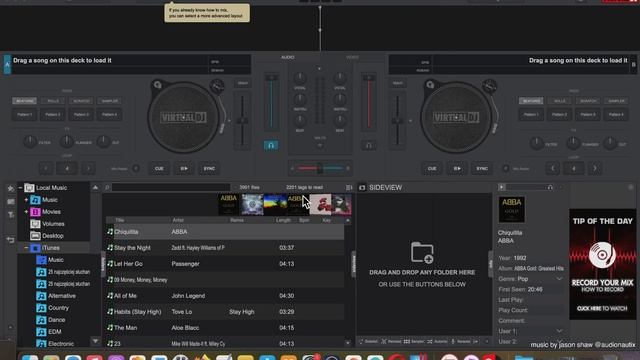
Task: Collapse the iTunes tree node
Action: click(x=26, y=248)
